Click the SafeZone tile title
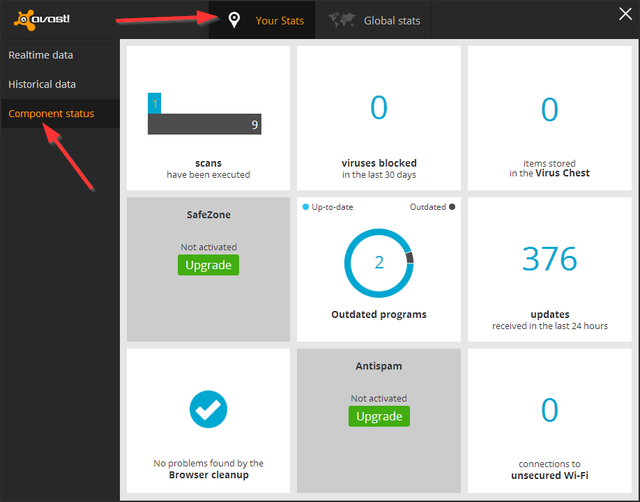The image size is (640, 502). coord(208,215)
